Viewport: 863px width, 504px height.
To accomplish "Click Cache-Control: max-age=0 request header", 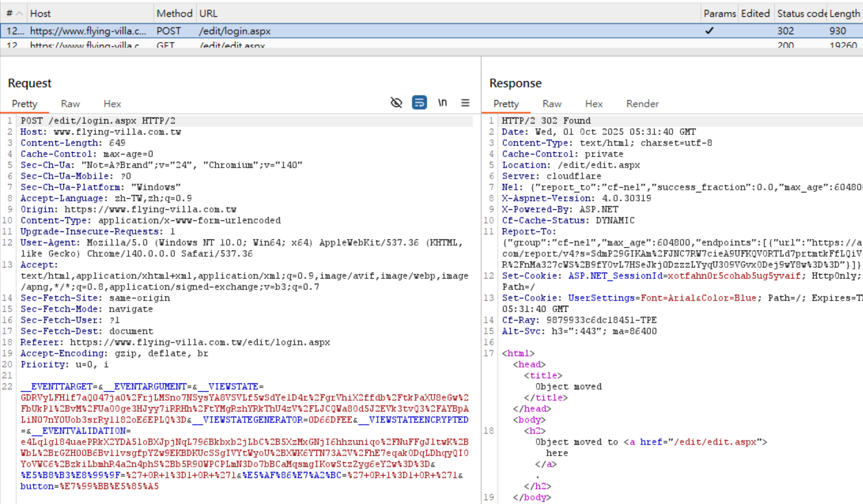I will click(x=87, y=154).
